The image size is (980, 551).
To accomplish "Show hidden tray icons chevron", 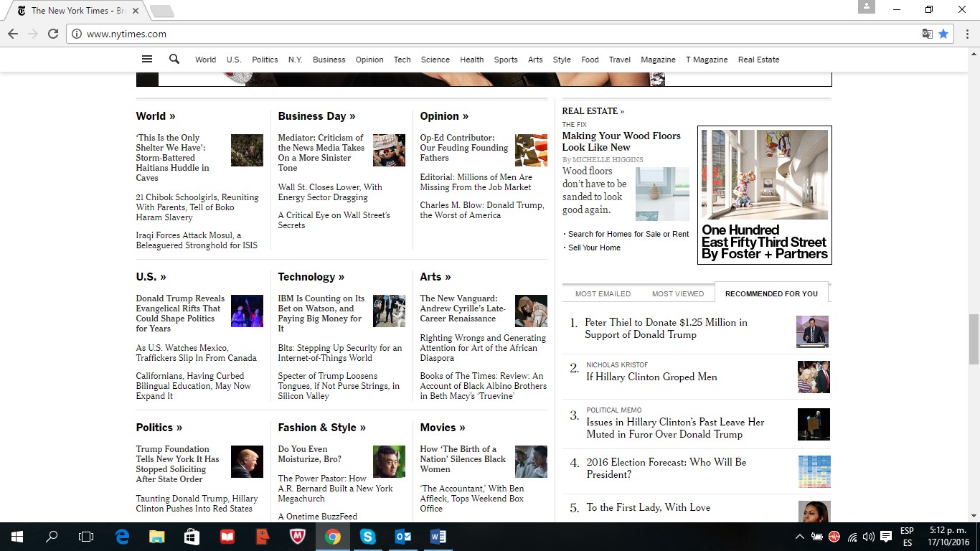I will coord(800,537).
